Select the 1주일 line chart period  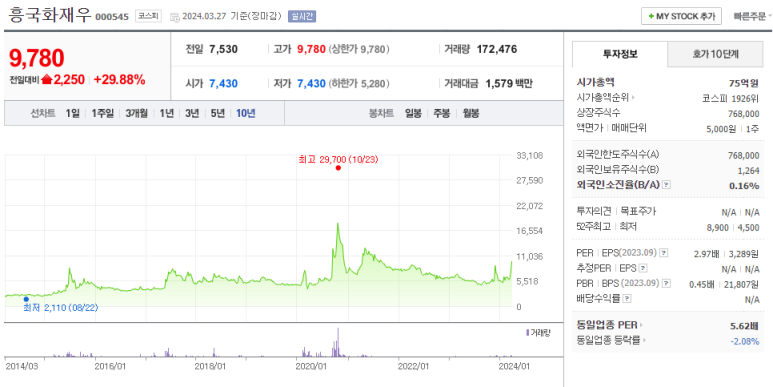tap(103, 113)
